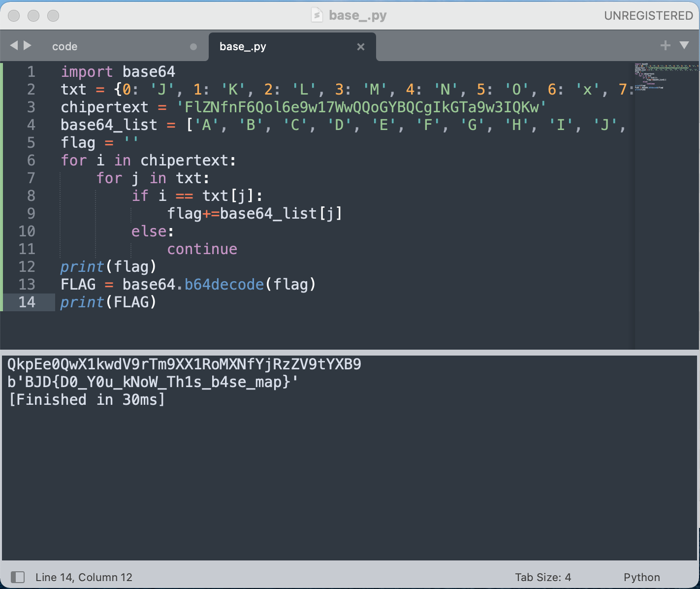
Task: Click 'b64decode' on line 13
Action: pyautogui.click(x=224, y=285)
